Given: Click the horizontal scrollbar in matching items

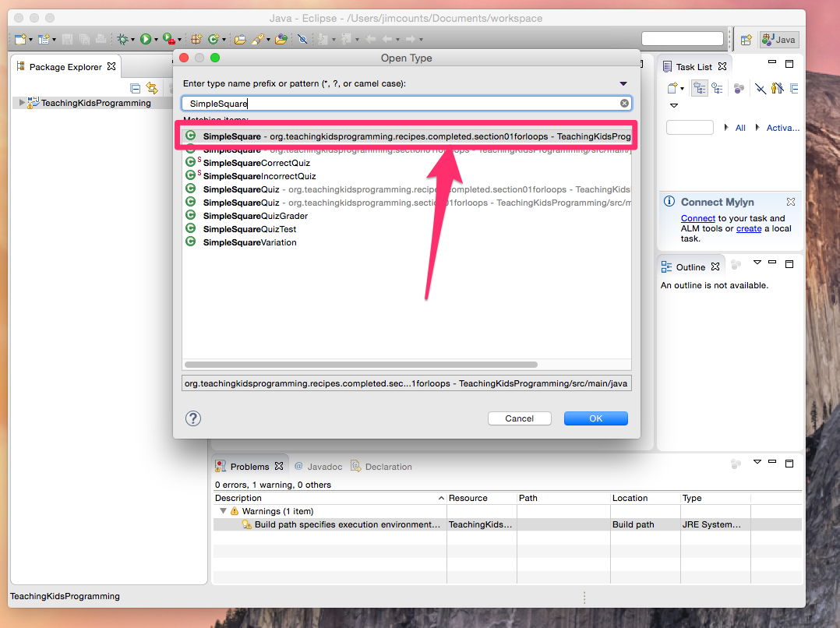Looking at the screenshot, I should 361,364.
